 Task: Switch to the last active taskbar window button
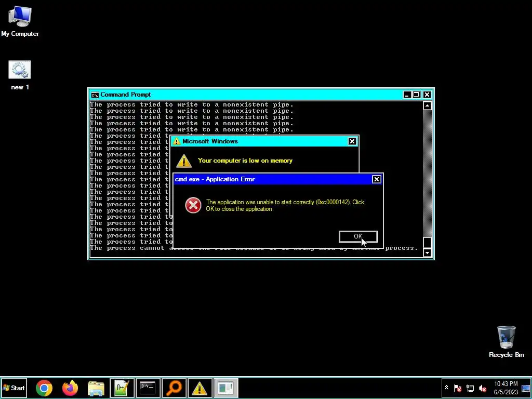pyautogui.click(x=226, y=388)
